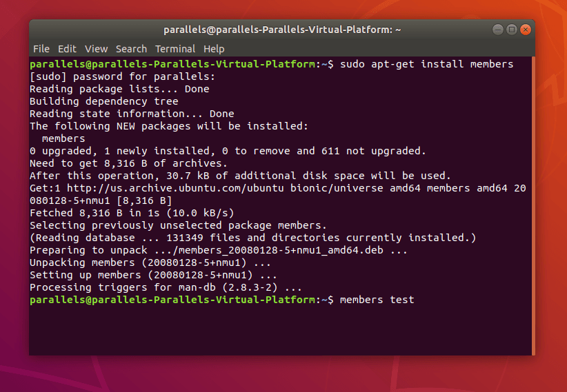Click the window title bar text

pyautogui.click(x=282, y=30)
